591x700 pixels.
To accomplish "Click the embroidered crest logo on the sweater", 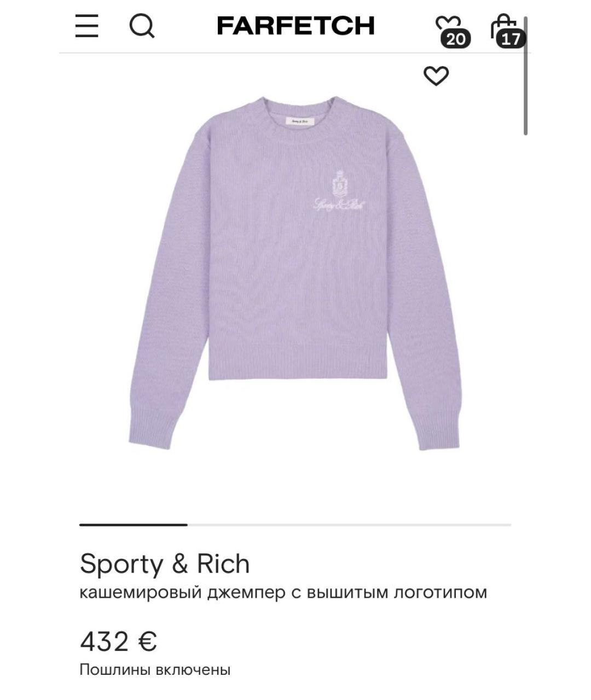I will [x=339, y=192].
